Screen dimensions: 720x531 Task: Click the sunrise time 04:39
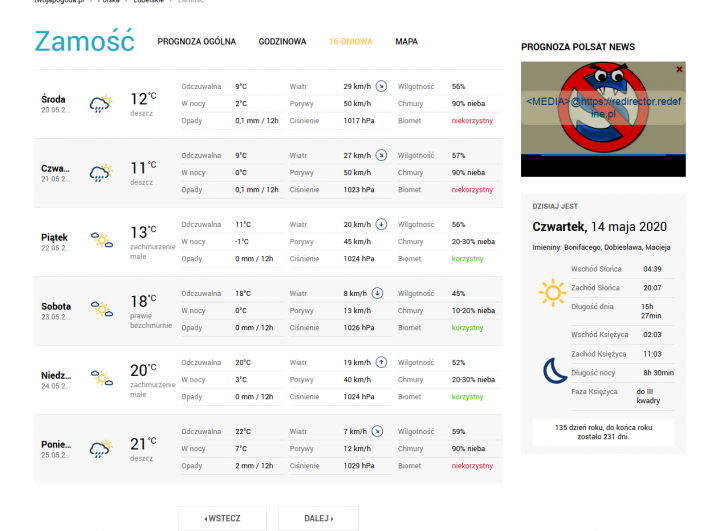point(652,269)
